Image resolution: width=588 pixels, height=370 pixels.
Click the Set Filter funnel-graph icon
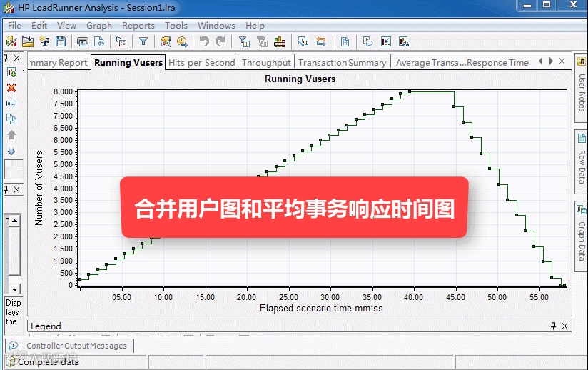click(244, 41)
